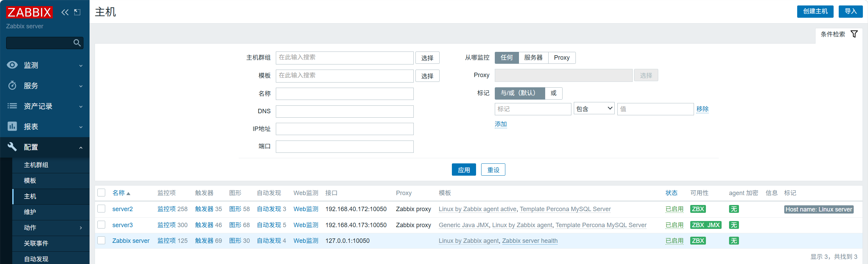The width and height of the screenshot is (868, 264).
Task: Click the 监测 eye icon
Action: 12,65
